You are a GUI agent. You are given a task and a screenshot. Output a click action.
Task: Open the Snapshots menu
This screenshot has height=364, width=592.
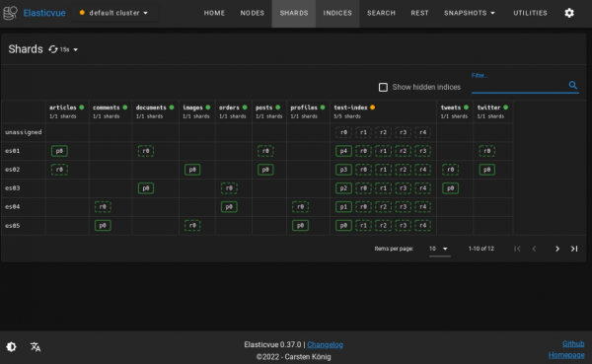(x=470, y=13)
